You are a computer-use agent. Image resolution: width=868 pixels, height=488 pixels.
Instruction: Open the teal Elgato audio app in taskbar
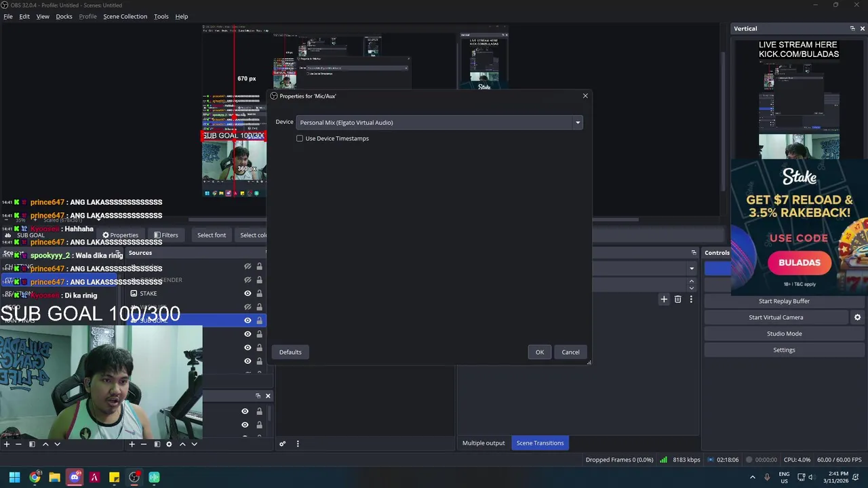(154, 477)
